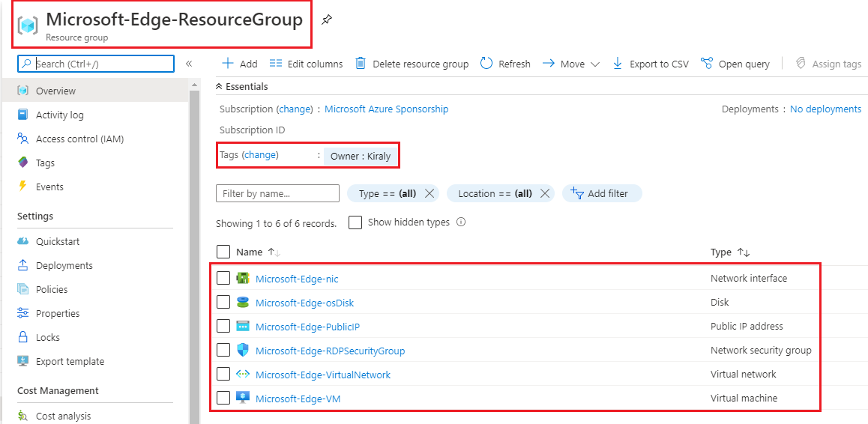Enable the Show hidden types checkbox

[x=355, y=222]
